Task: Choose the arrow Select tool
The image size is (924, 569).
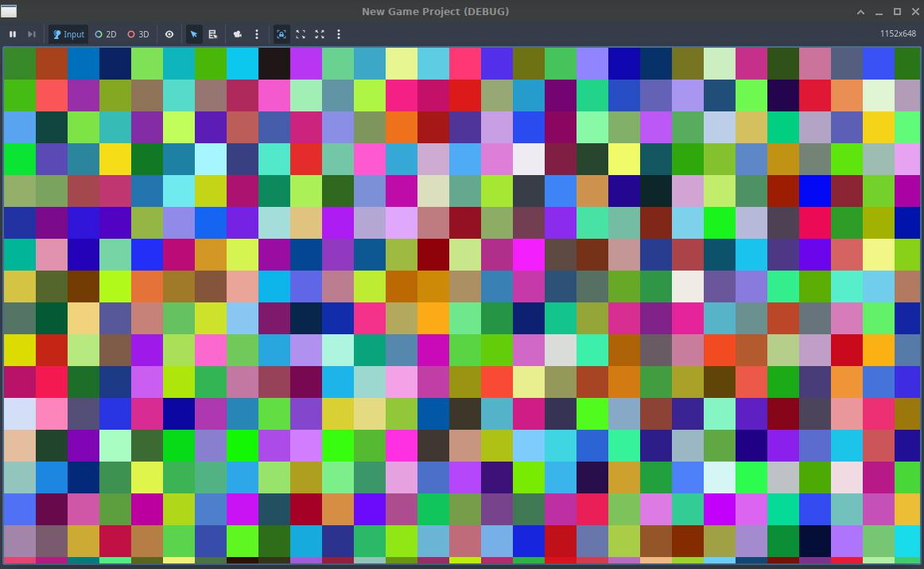Action: point(193,34)
